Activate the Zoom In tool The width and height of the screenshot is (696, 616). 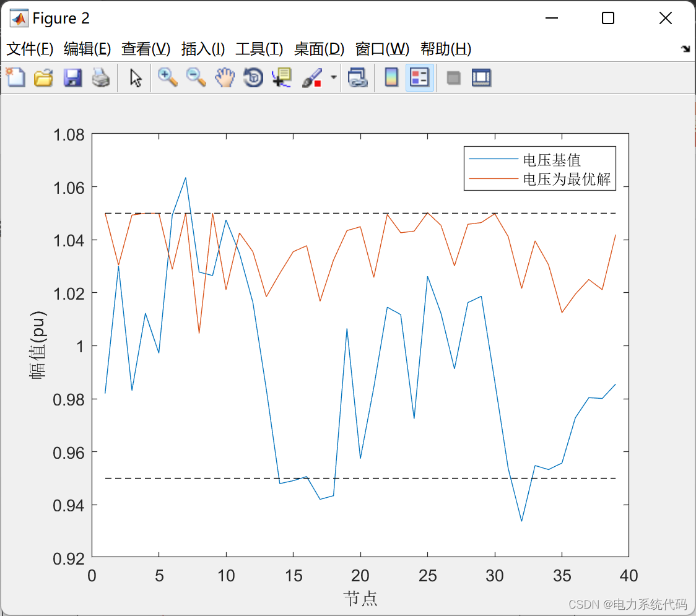167,77
